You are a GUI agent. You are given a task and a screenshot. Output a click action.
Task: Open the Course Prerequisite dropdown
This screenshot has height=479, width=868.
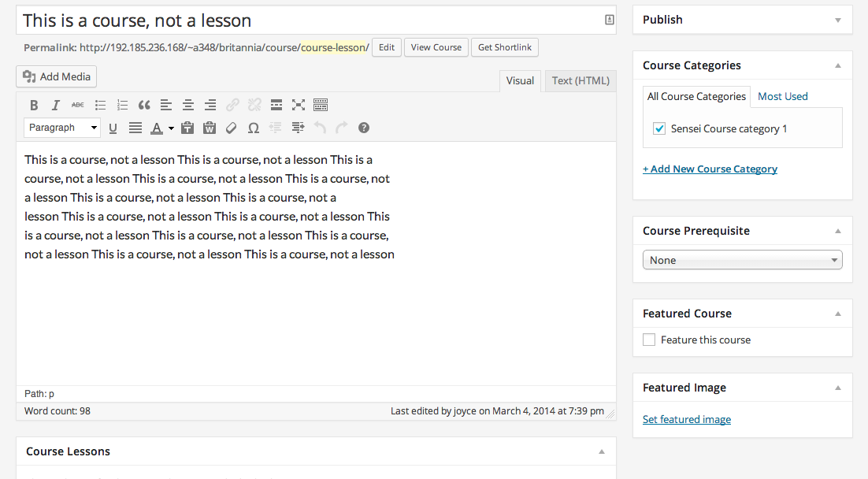(742, 260)
